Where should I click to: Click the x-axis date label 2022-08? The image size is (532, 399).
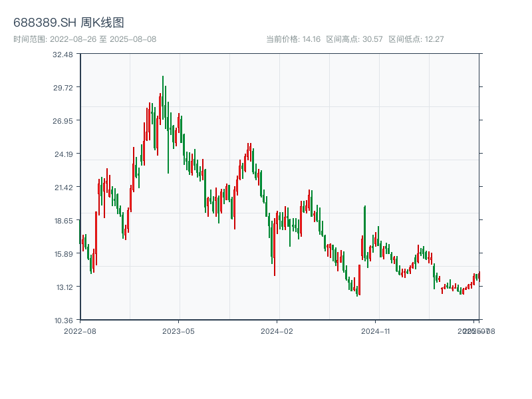(x=80, y=331)
